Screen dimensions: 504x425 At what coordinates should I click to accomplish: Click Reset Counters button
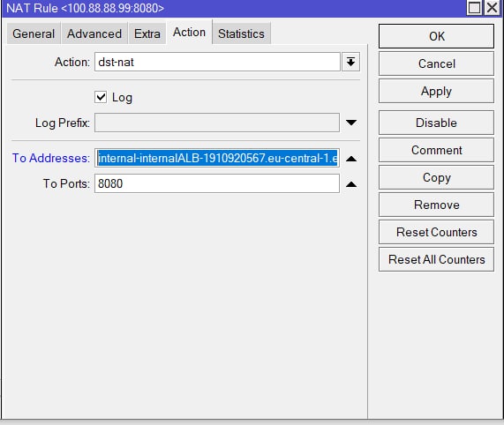pos(436,232)
